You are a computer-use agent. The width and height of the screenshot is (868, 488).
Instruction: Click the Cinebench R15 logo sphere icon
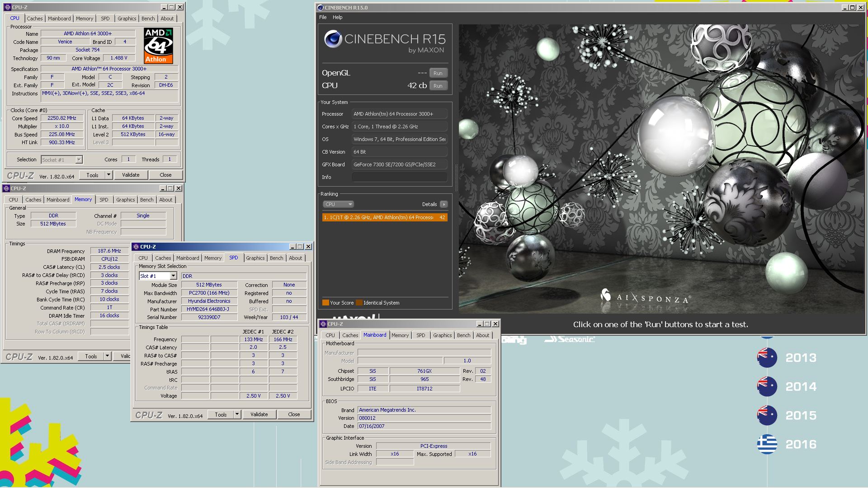[x=333, y=39]
